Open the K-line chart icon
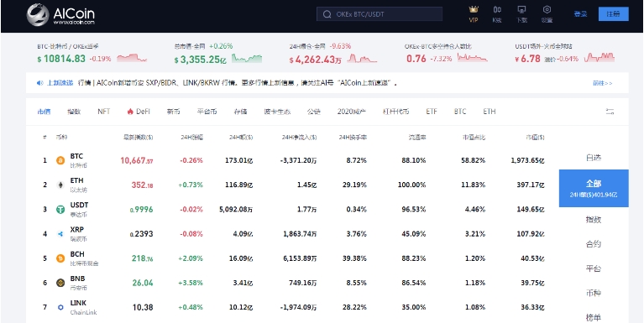Screen dimensions: 644x323 [497, 9]
